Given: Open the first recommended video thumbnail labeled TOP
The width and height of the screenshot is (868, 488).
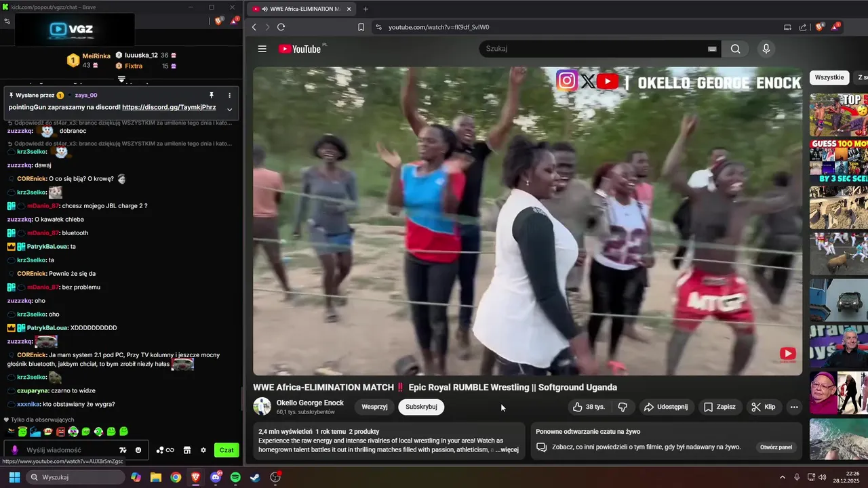Looking at the screenshot, I should (x=839, y=115).
